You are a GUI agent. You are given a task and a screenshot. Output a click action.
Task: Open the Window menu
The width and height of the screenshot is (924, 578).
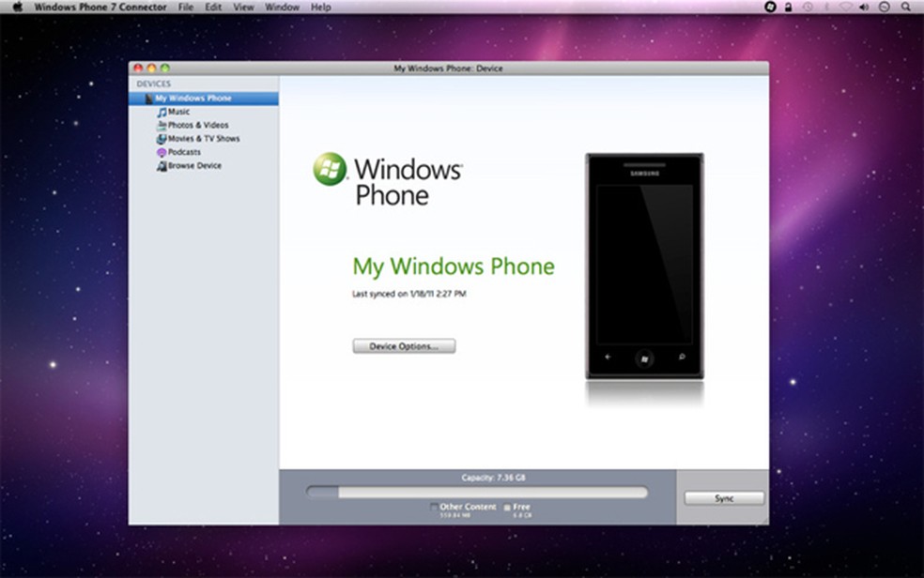(x=282, y=7)
